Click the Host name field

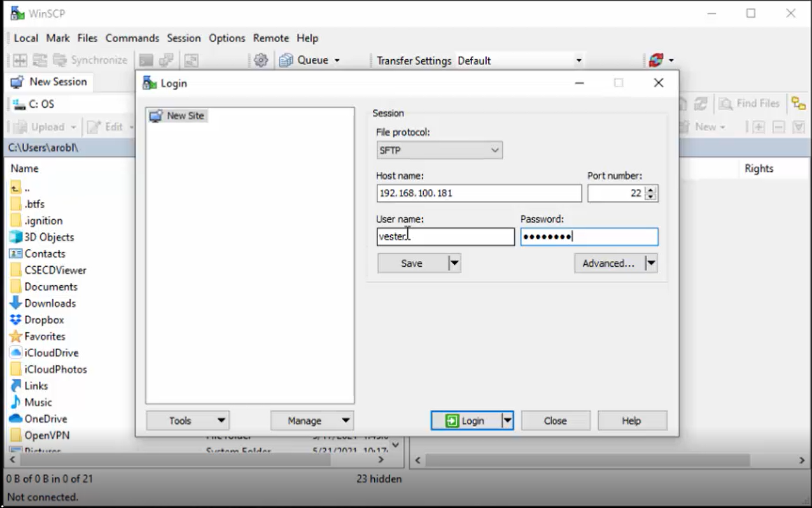pos(479,193)
